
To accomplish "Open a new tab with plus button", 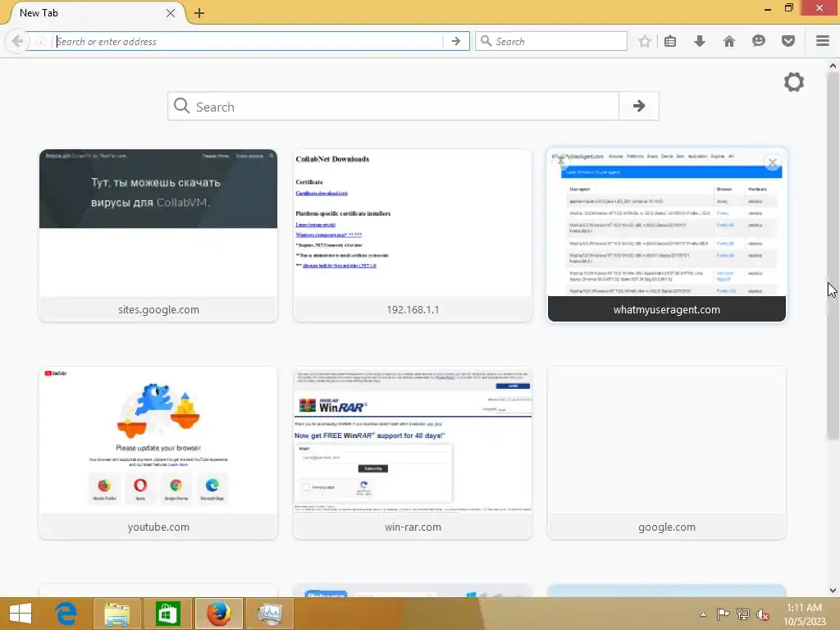I will (199, 13).
